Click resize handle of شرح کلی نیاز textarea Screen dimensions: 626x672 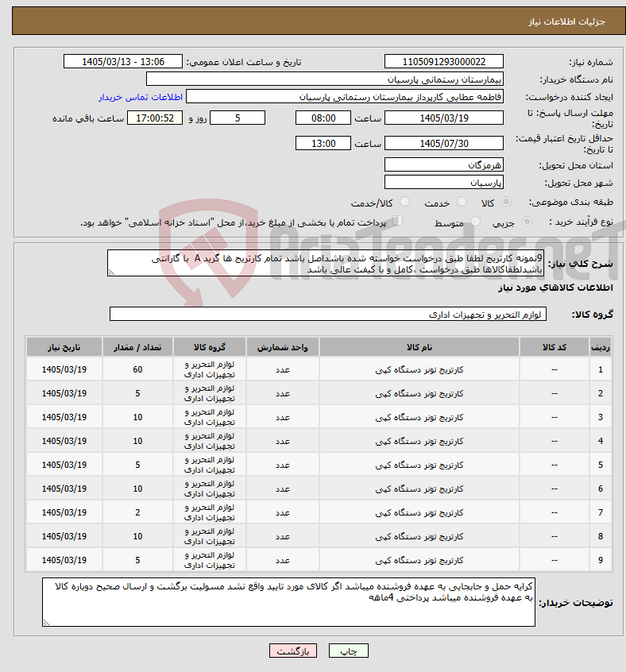(x=111, y=272)
